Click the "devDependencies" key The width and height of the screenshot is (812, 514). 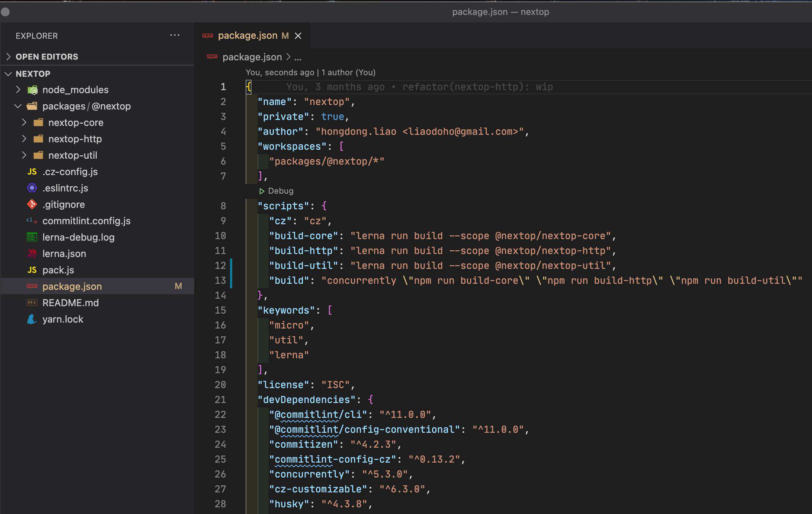tap(307, 400)
